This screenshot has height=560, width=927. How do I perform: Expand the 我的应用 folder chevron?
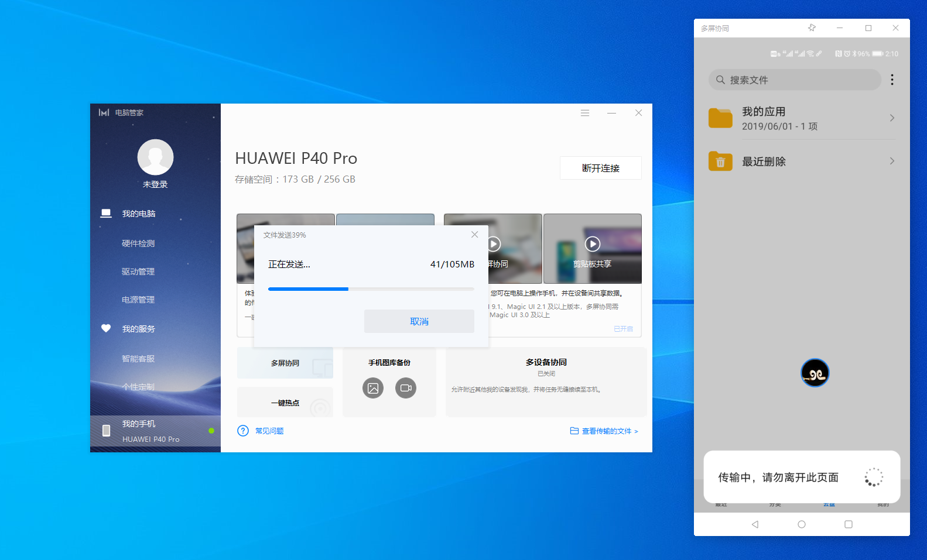click(x=892, y=118)
